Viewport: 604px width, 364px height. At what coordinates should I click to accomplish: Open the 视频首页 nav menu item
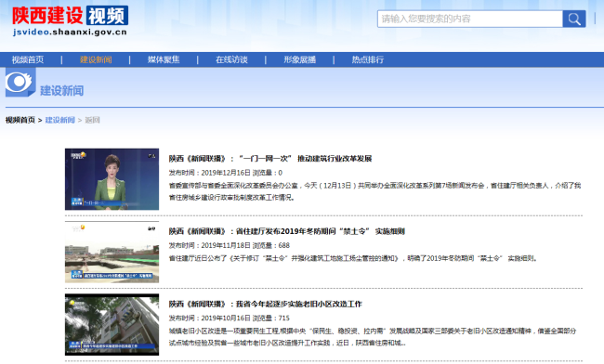28,59
